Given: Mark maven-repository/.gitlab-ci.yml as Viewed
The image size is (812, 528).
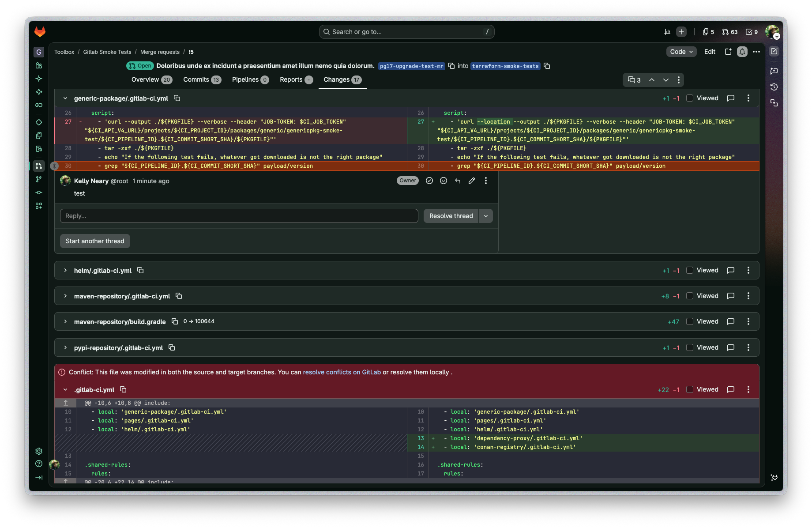Looking at the screenshot, I should pos(690,296).
